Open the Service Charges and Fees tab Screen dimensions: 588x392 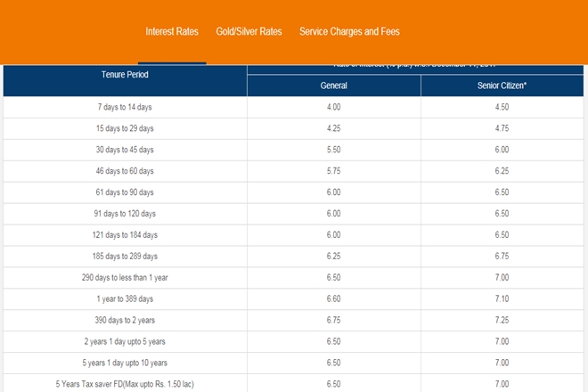coord(349,32)
